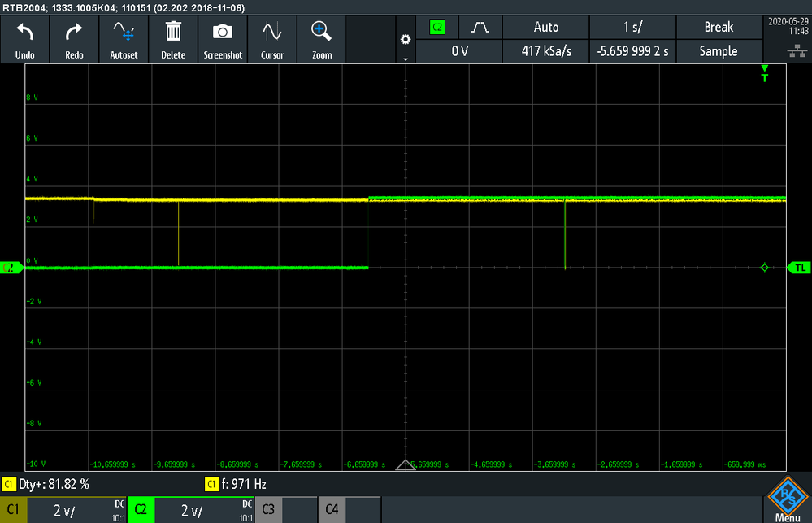
Task: Toggle channel C1 button
Action: click(x=14, y=510)
